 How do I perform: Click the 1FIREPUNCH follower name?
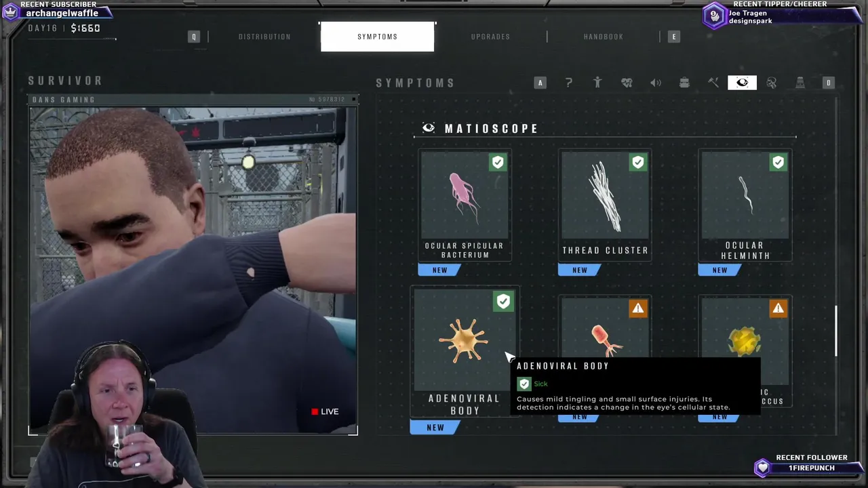[812, 468]
